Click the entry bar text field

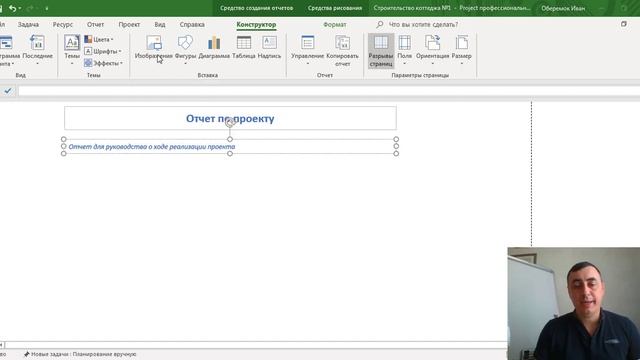pyautogui.click(x=329, y=91)
